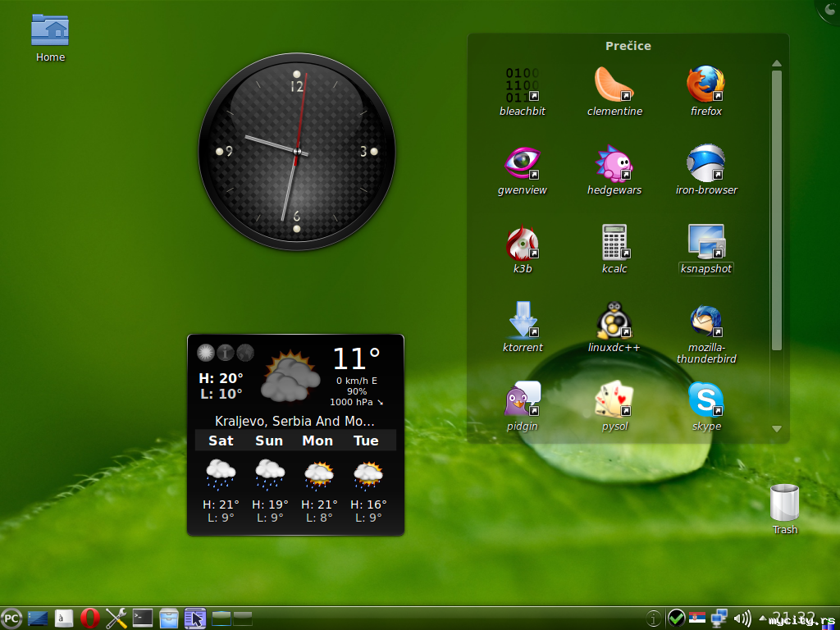
Task: Click the keyboard character 'à' panel icon
Action: (64, 619)
